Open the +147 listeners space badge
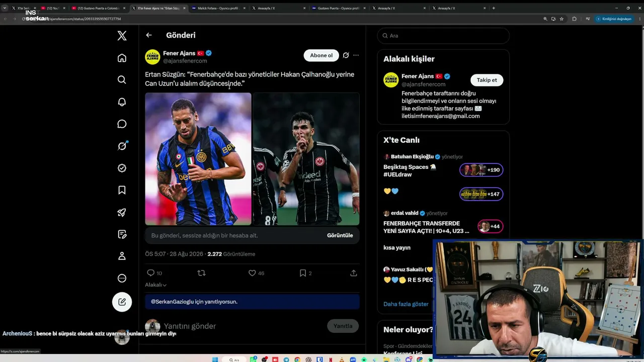The width and height of the screenshot is (644, 362). pyautogui.click(x=481, y=194)
